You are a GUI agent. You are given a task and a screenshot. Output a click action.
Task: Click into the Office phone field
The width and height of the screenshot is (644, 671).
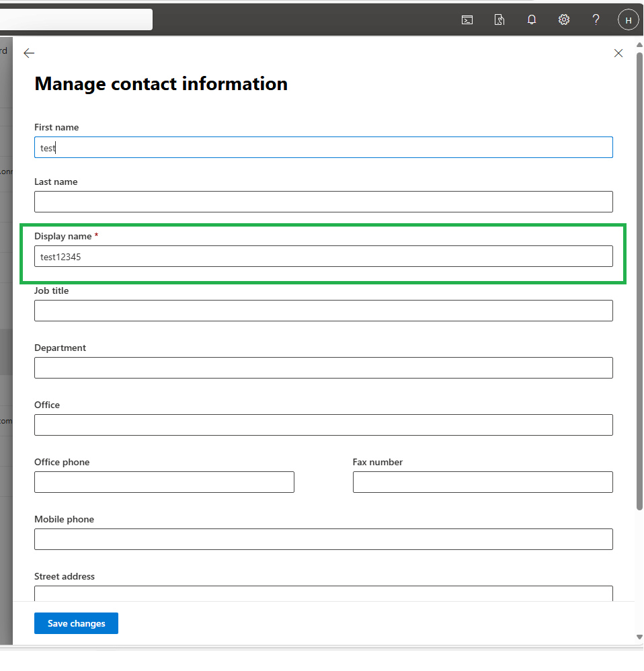tap(164, 482)
